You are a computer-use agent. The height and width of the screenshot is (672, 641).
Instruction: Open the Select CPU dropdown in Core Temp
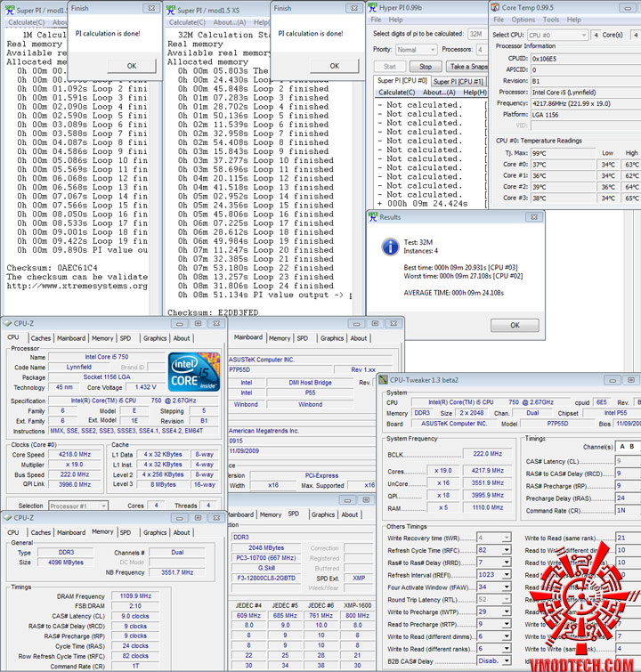(x=557, y=35)
